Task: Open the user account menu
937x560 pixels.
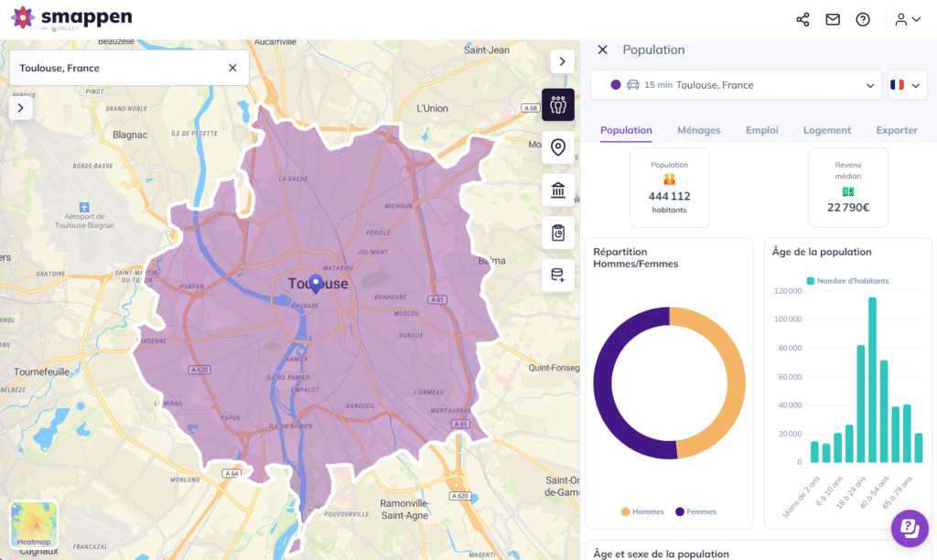Action: 903,18
